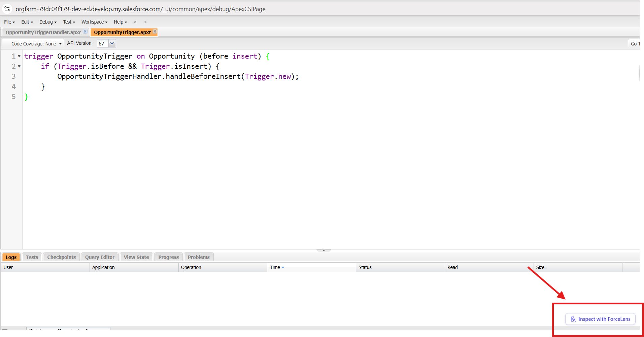Viewport: 644px width, 337px height.
Task: Open the API Version dropdown arrow
Action: point(112,43)
